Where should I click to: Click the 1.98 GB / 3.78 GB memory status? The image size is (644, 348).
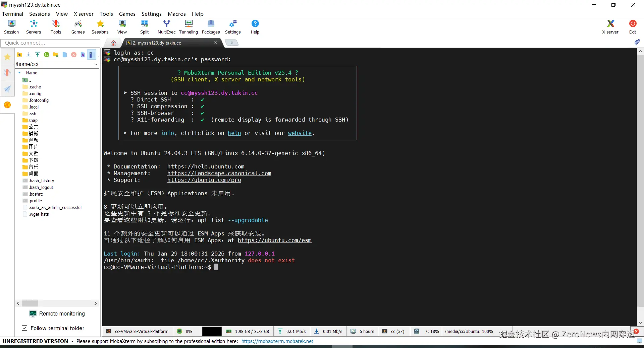248,331
